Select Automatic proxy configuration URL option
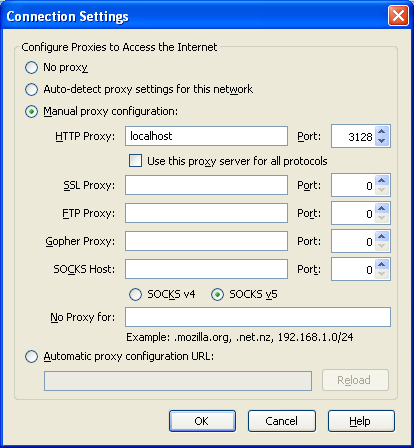 click(31, 357)
